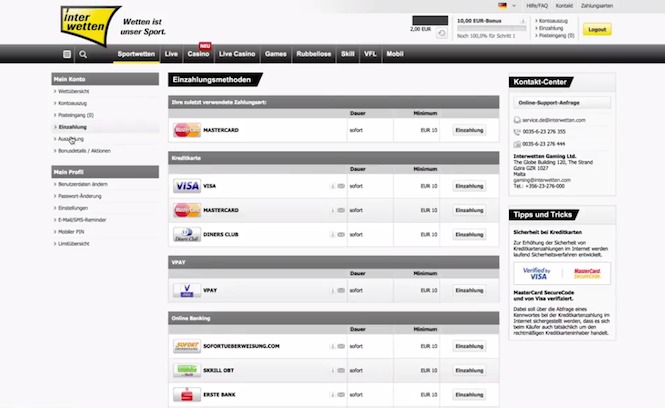Click the Skrill OBT logo

187,370
